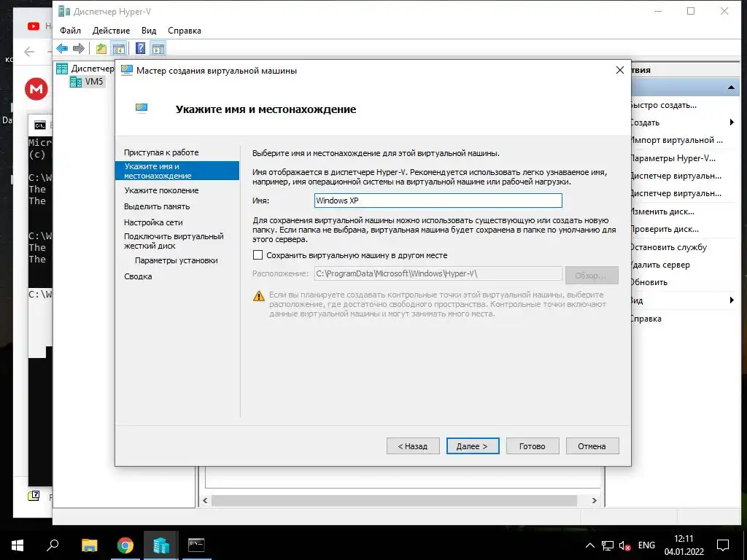This screenshot has height=560, width=747.
Task: Select the Параметры установки wizard step
Action: tap(176, 260)
